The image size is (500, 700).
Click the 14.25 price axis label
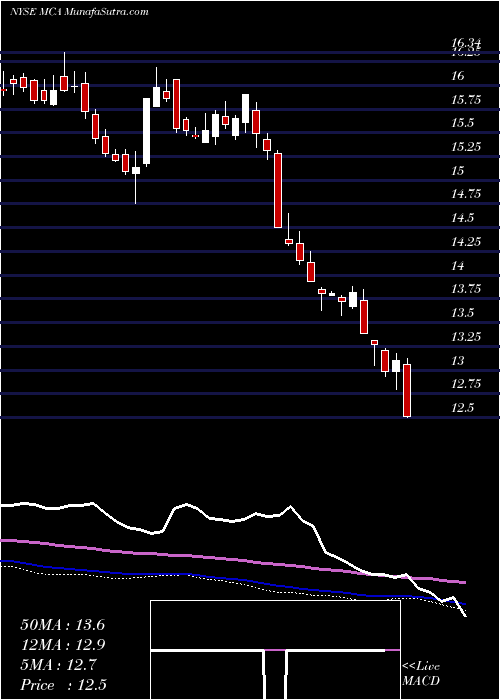pyautogui.click(x=466, y=242)
